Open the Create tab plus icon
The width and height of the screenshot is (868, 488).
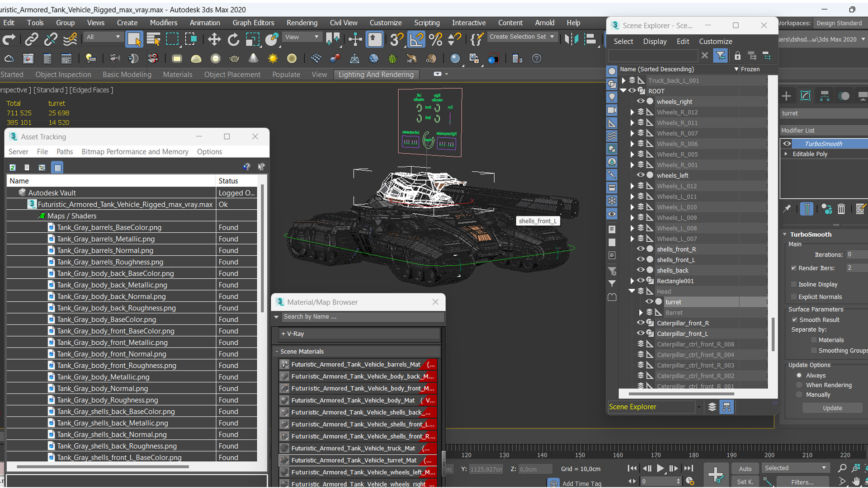click(786, 96)
